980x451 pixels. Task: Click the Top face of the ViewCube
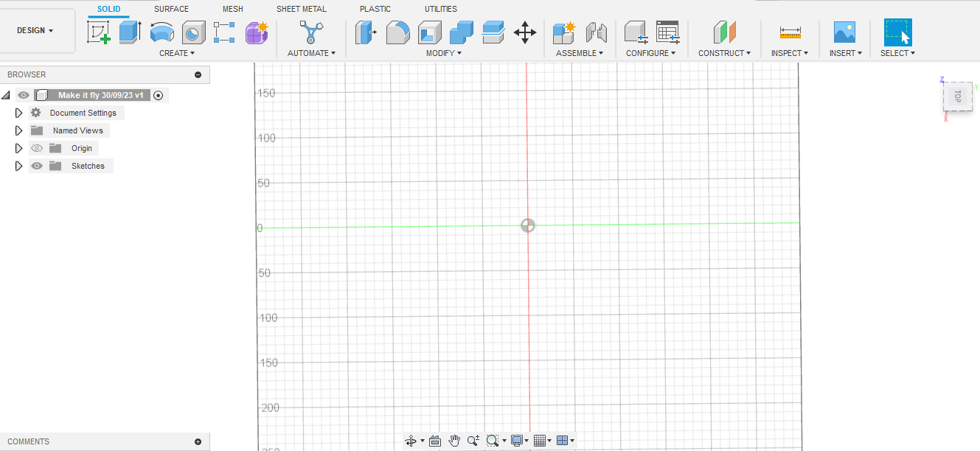tap(957, 96)
